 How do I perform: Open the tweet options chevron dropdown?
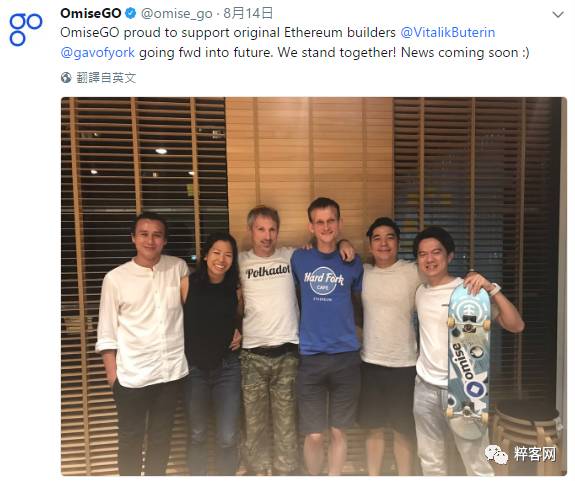pos(558,15)
